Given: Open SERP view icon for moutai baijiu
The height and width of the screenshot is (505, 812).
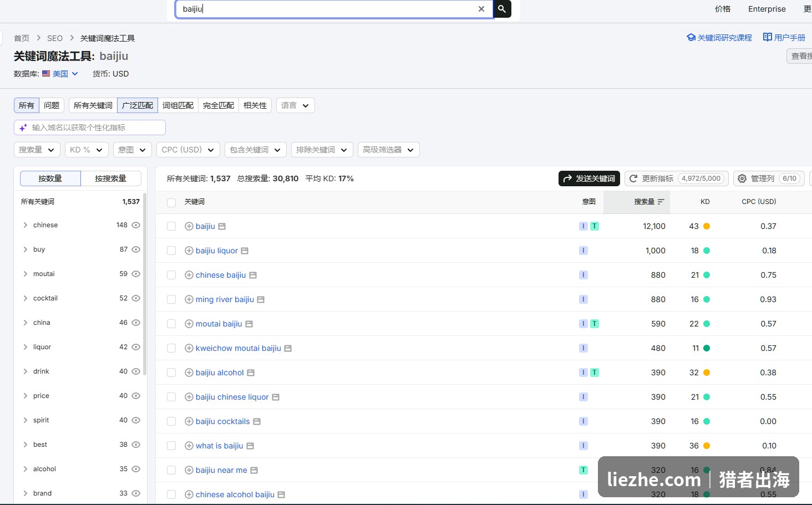Looking at the screenshot, I should click(249, 324).
